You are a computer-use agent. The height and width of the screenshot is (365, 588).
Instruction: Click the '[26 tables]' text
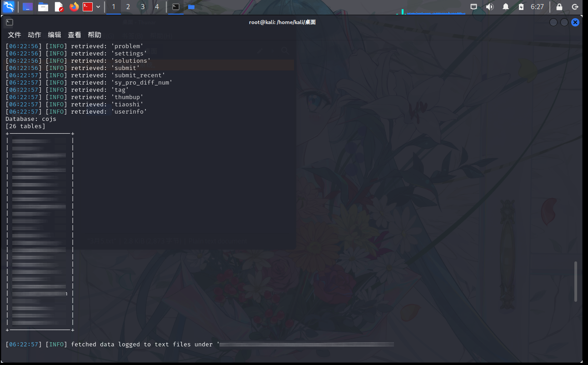tap(25, 126)
